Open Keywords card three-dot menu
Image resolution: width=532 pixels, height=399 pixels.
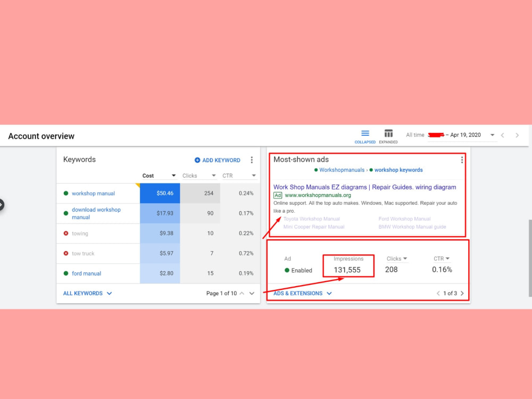click(x=252, y=160)
